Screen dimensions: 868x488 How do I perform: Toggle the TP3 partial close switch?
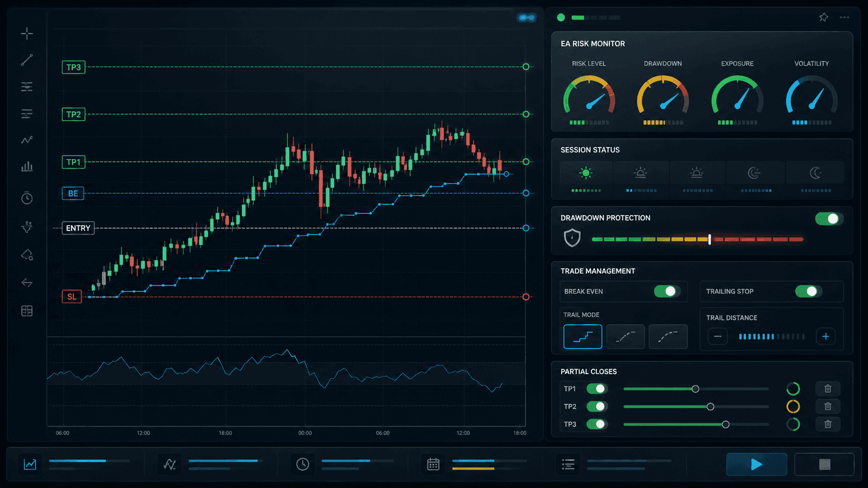click(597, 424)
